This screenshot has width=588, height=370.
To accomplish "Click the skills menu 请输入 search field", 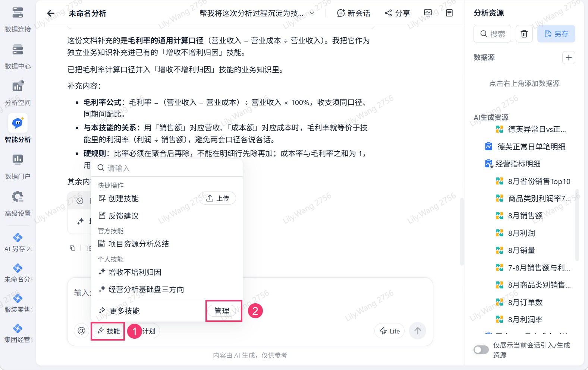I will [x=167, y=168].
